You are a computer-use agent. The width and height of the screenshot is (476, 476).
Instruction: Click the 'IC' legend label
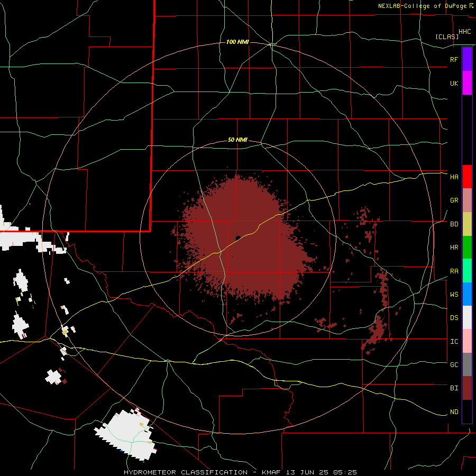(x=454, y=342)
